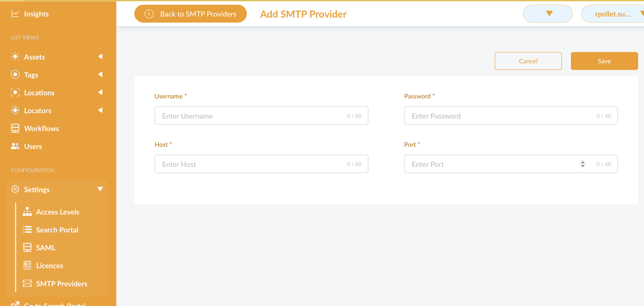Click the Search Portal list icon
The image size is (644, 306).
coord(27,229)
